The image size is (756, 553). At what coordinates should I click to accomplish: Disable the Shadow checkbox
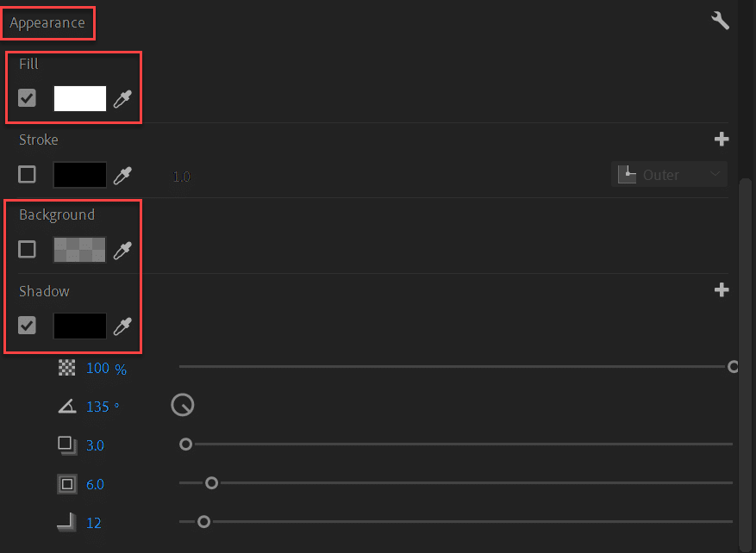[x=27, y=325]
